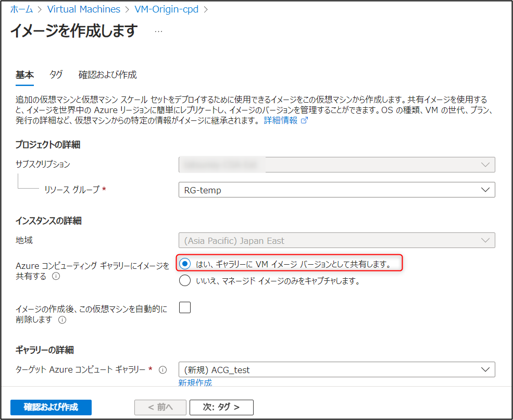513x420 pixels.
Task: Open the gallery dropdown showing (新規) ACG_test
Action: click(x=336, y=369)
